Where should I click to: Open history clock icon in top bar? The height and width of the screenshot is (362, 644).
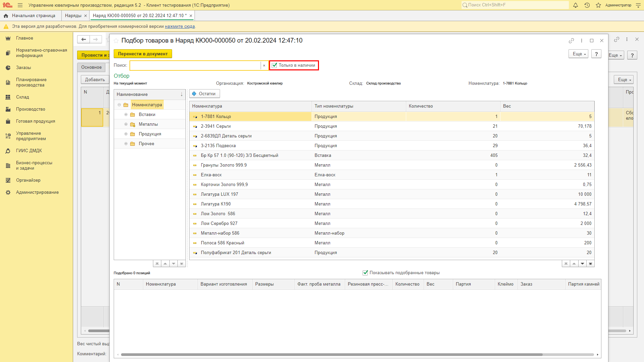(587, 5)
